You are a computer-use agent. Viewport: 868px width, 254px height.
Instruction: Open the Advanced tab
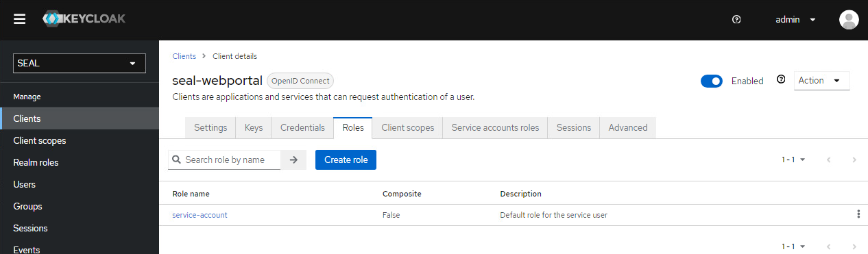(628, 127)
